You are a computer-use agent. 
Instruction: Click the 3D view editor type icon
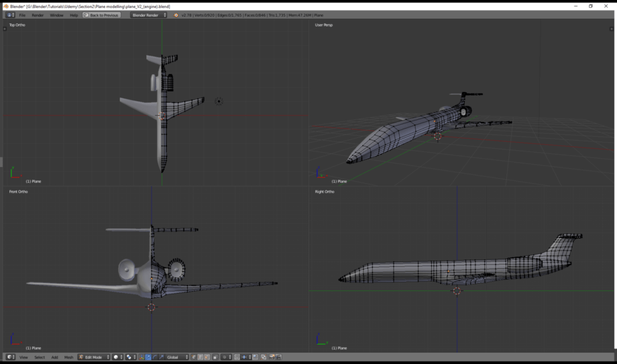click(10, 357)
